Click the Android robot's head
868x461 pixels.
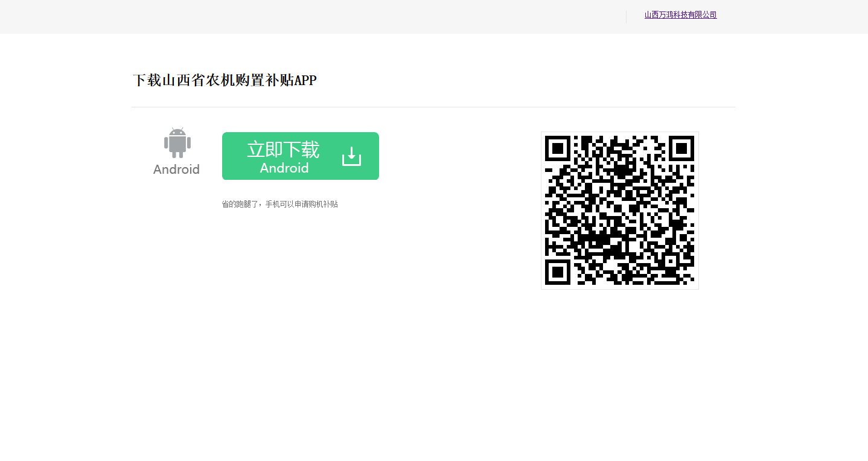[x=176, y=133]
